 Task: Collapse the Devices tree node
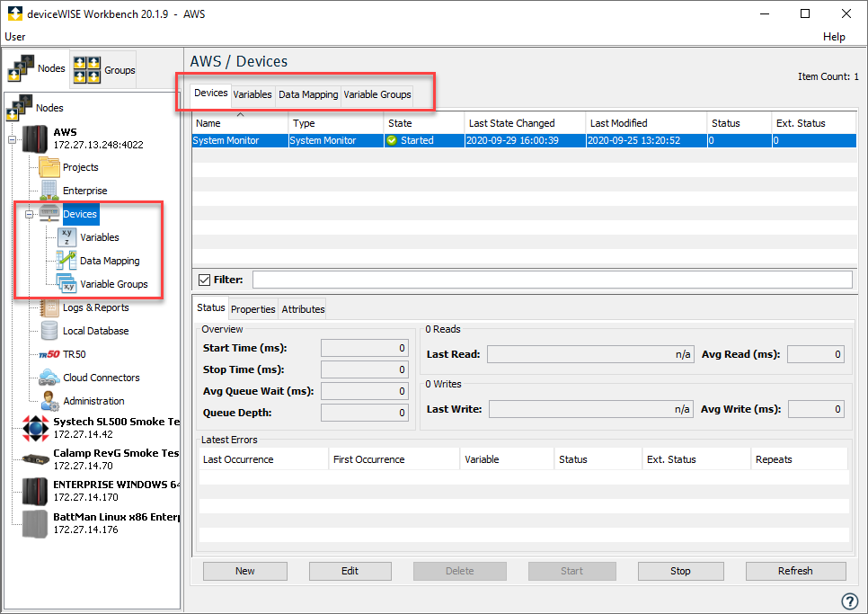[29, 215]
